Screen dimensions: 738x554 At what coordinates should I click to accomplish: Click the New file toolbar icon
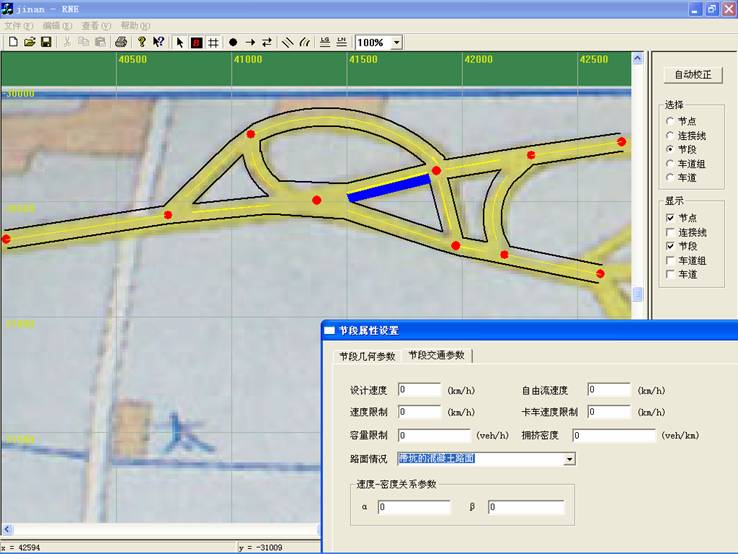pos(13,42)
